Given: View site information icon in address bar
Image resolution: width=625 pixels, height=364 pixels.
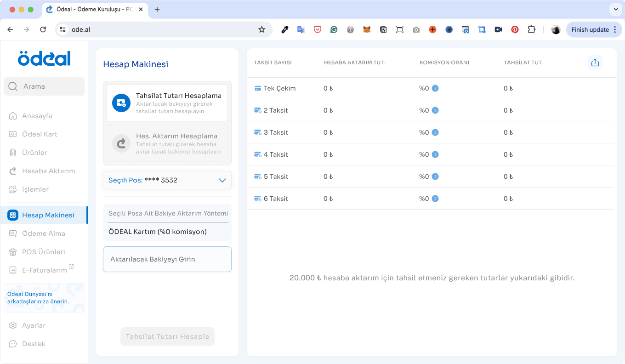Looking at the screenshot, I should tap(63, 29).
